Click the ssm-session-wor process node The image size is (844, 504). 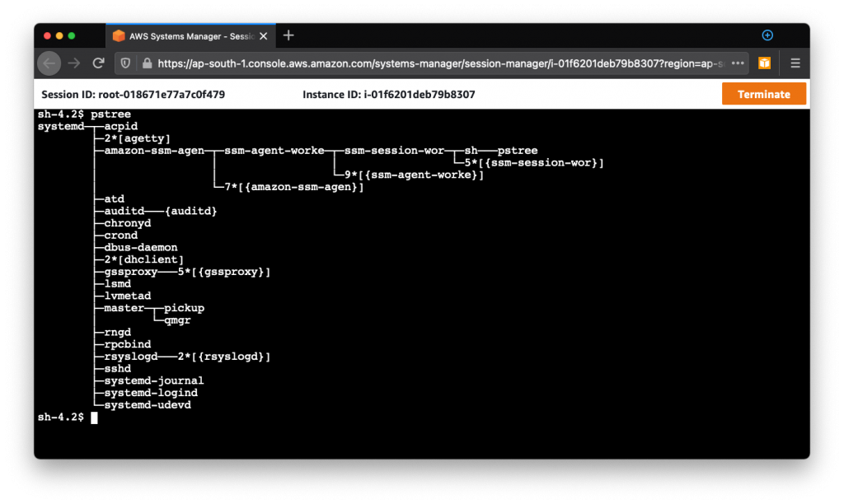pyautogui.click(x=394, y=151)
